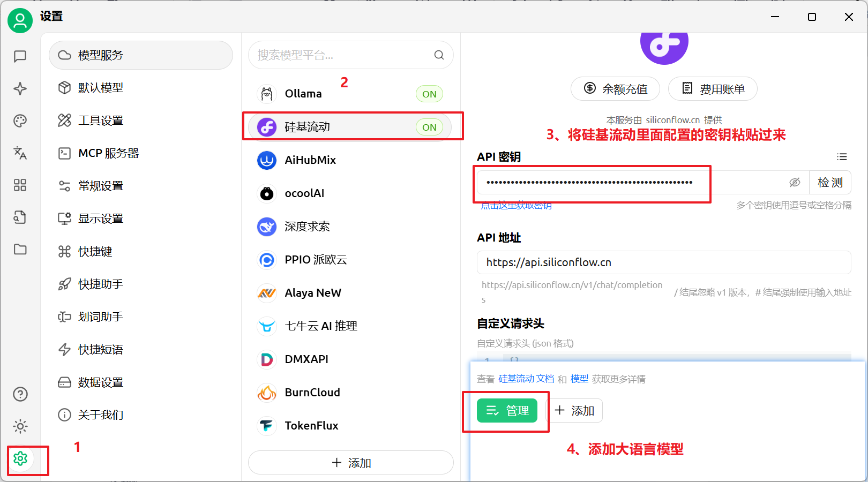Toggle the 硅基流动 ON switch

coord(429,127)
